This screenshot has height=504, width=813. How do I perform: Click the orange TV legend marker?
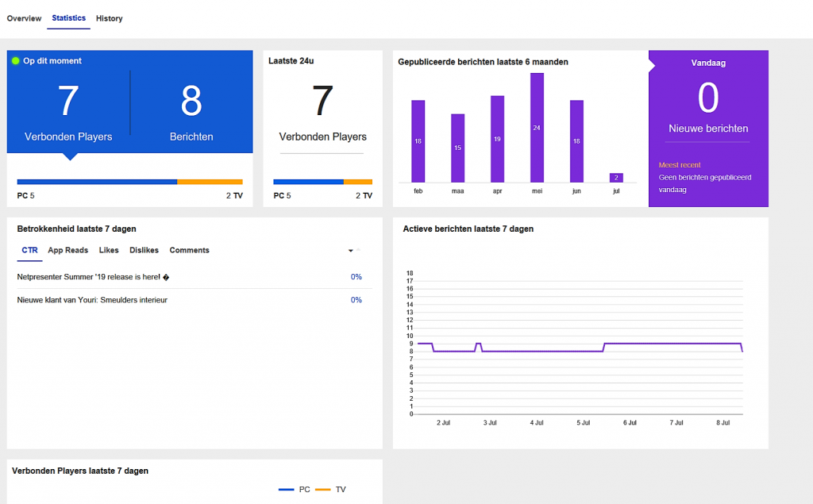coord(324,489)
